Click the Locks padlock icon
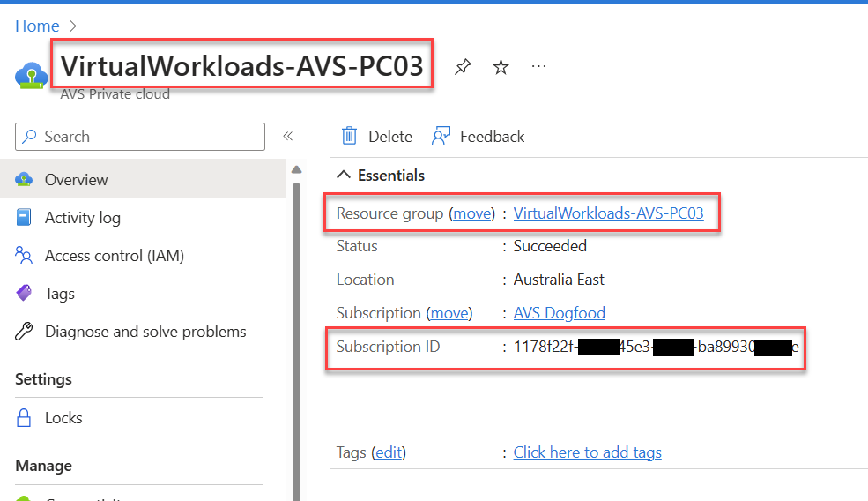 24,418
